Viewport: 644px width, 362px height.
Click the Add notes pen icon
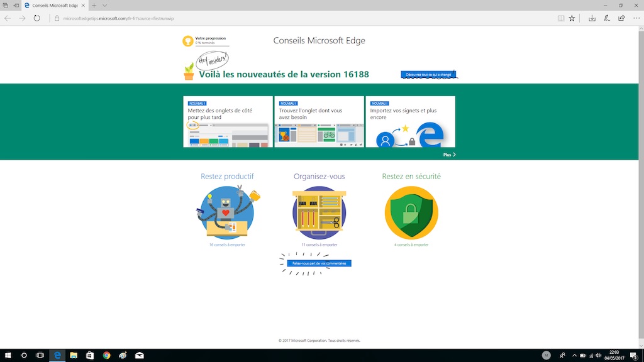[x=607, y=18]
